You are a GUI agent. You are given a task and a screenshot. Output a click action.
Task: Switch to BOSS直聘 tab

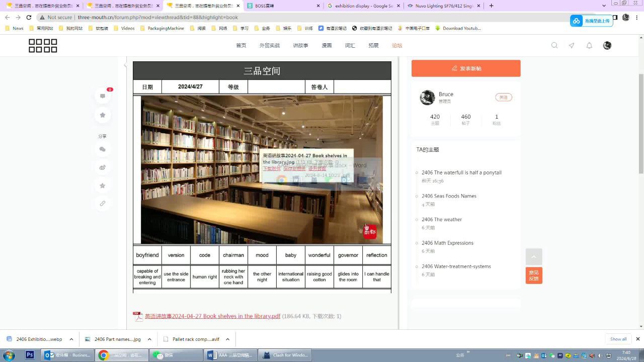(283, 6)
